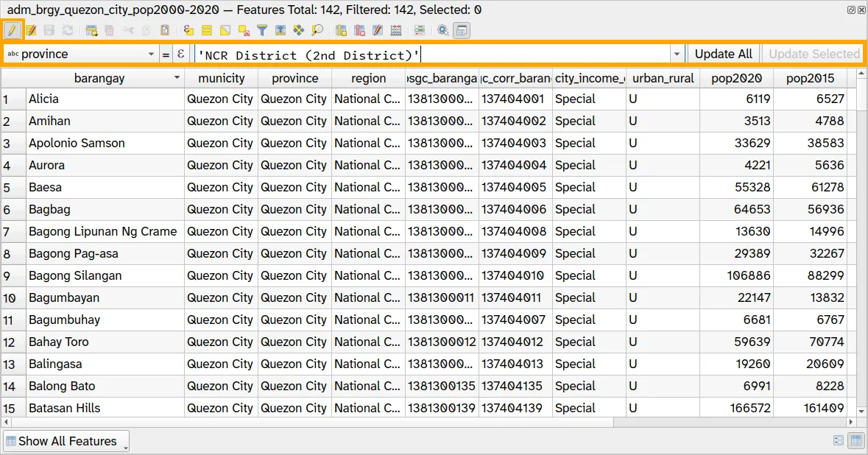Viewport: 868px width, 455px height.
Task: Open the expression builder with the epsilon icon
Action: [181, 54]
